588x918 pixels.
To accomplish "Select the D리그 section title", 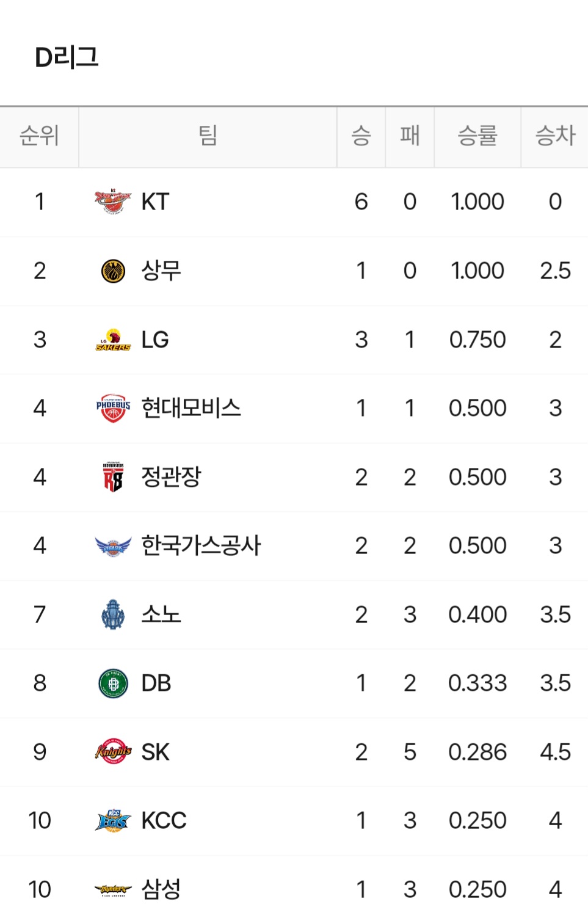I will (67, 57).
